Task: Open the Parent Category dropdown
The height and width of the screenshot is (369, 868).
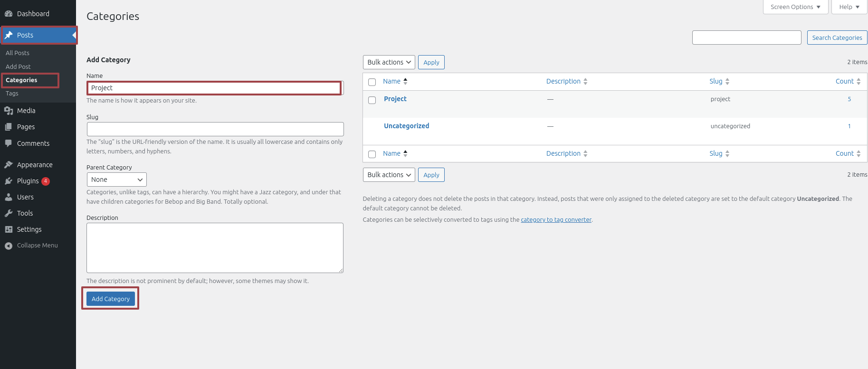Action: [117, 180]
